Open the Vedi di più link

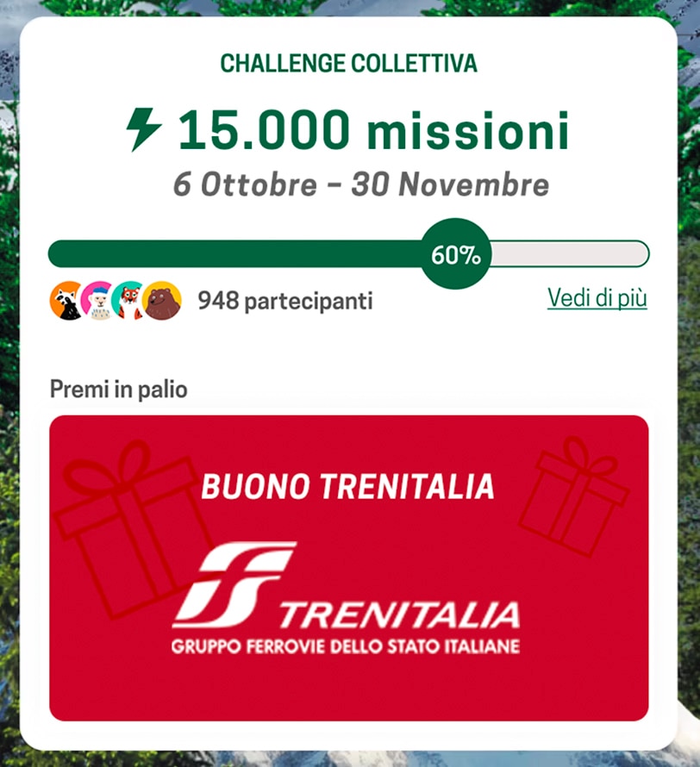597,298
